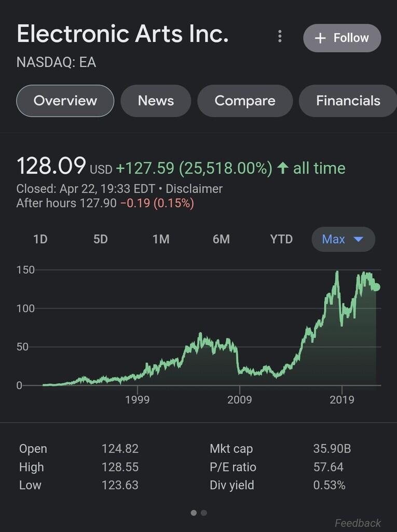The height and width of the screenshot is (532, 397).
Task: Follow Electronic Arts Inc. stock
Action: point(342,38)
